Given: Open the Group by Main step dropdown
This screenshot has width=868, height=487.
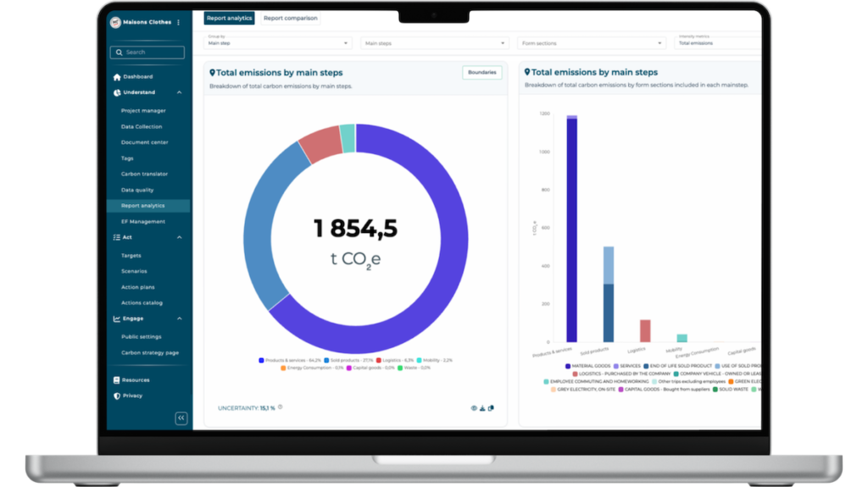Looking at the screenshot, I should (278, 42).
